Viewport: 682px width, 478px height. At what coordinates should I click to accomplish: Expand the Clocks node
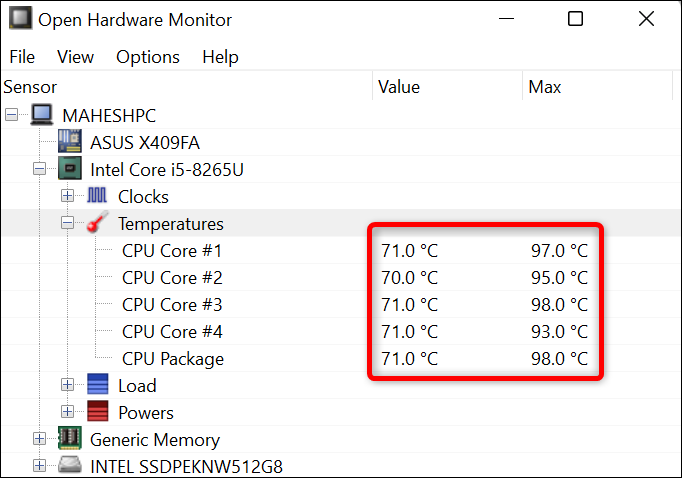(x=68, y=196)
